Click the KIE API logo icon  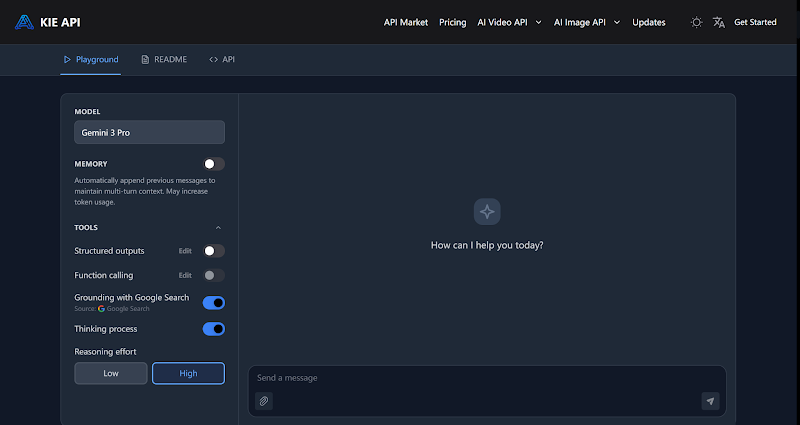tap(24, 22)
